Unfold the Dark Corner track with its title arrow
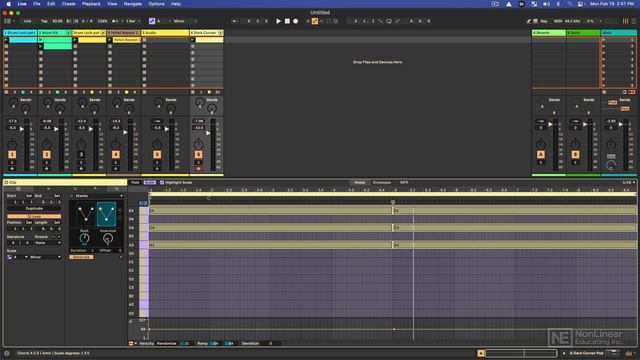This screenshot has width=640, height=360. (220, 33)
